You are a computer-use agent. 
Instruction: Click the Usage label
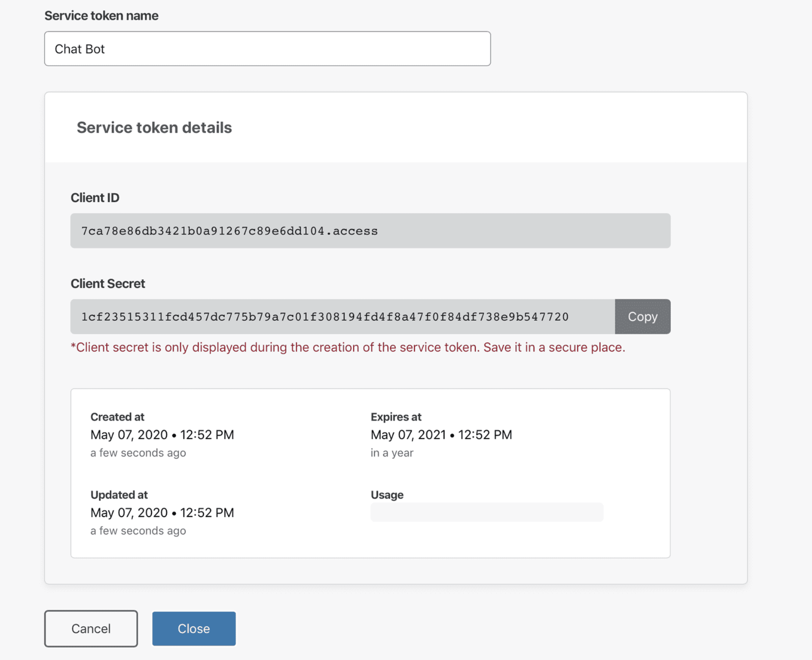pos(386,494)
